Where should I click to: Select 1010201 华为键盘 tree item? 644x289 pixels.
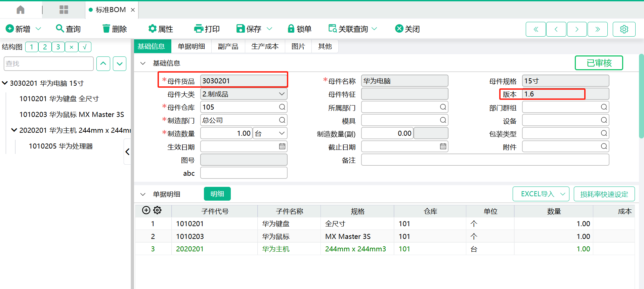pyautogui.click(x=59, y=99)
